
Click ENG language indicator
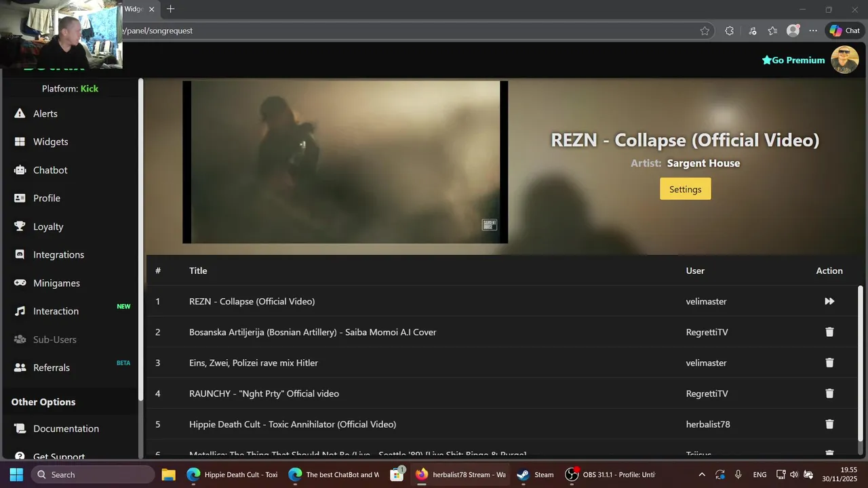point(760,474)
